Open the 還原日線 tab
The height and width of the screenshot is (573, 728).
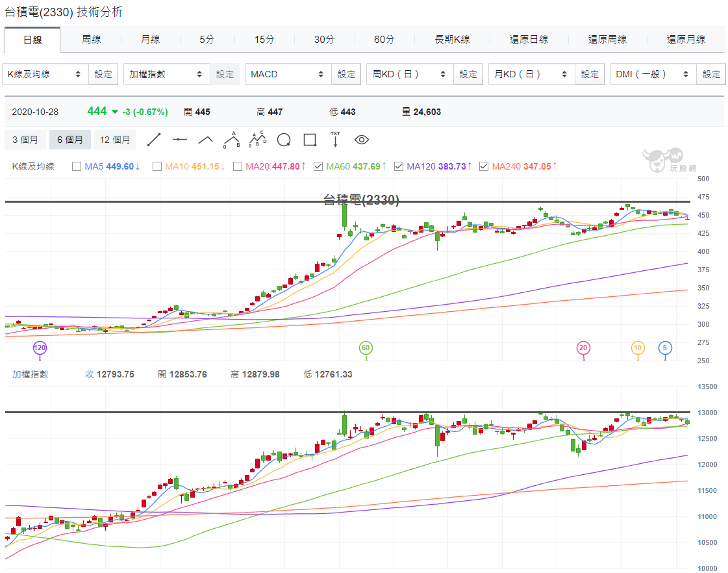[x=529, y=40]
